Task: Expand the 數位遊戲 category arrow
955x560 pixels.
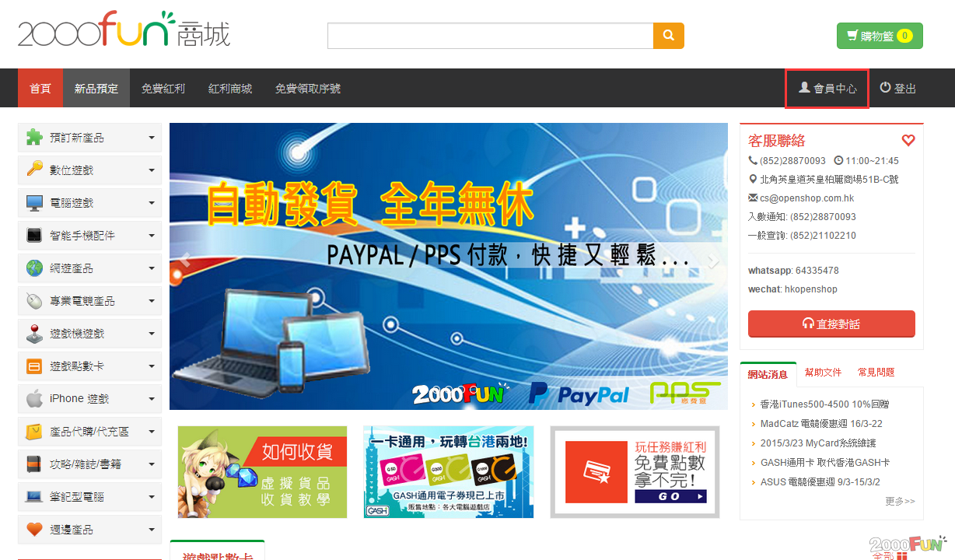Action: click(151, 170)
